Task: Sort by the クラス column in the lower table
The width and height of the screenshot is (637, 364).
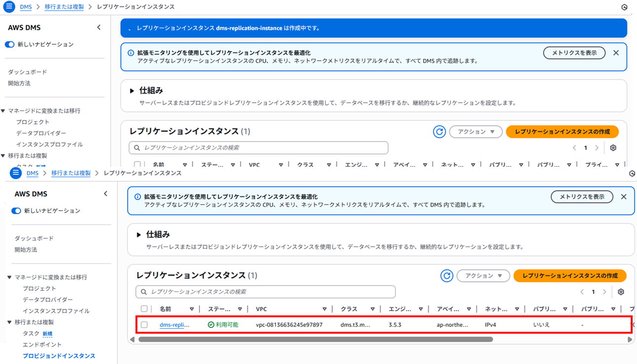Action: pos(372,309)
